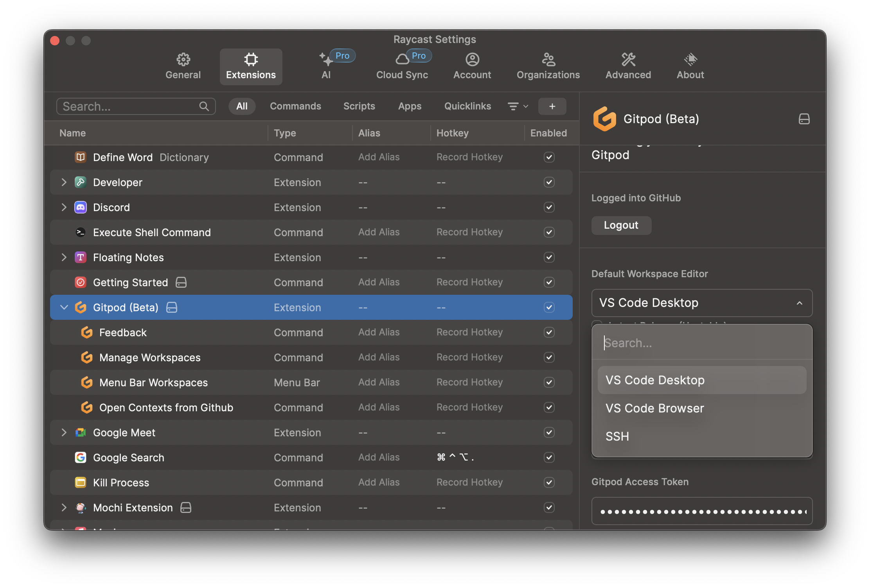Viewport: 870px width, 588px height.
Task: Click the Define Word dictionary icon
Action: 81,157
